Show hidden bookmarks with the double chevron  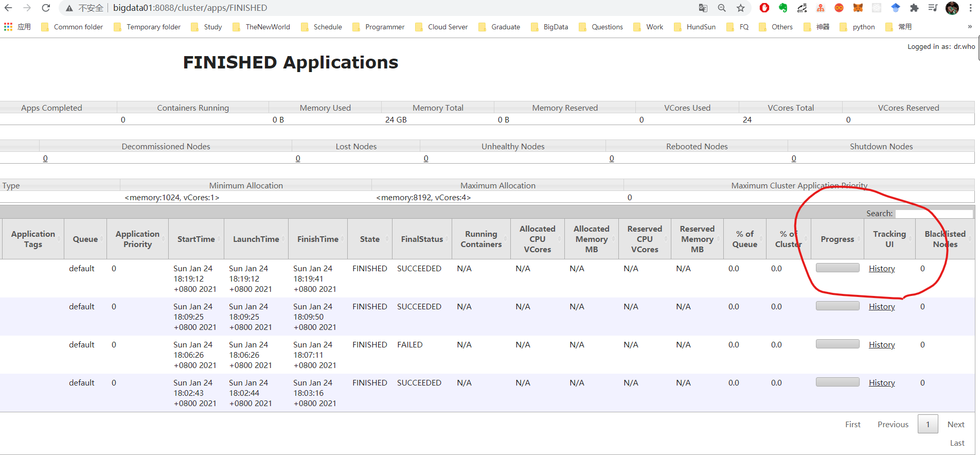click(x=970, y=27)
